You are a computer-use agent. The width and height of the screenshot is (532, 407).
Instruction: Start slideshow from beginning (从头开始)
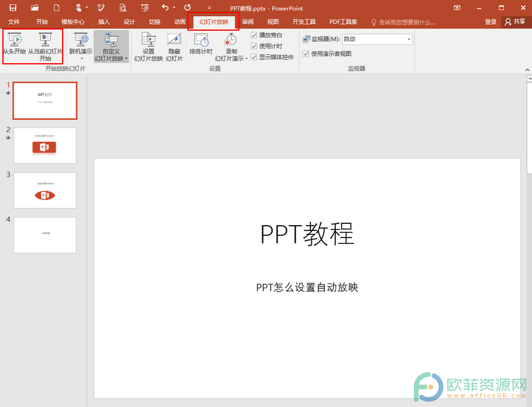tap(15, 43)
